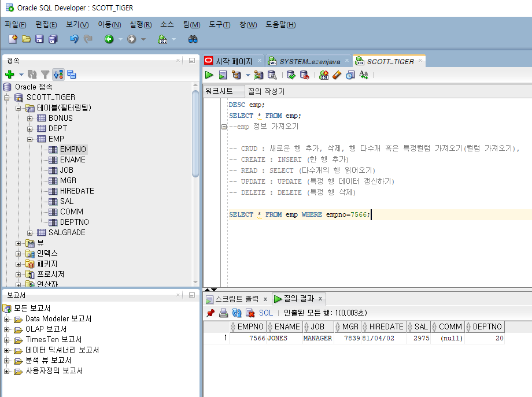Click the Explain Plan icon
This screenshot has height=397, width=532.
[x=237, y=75]
